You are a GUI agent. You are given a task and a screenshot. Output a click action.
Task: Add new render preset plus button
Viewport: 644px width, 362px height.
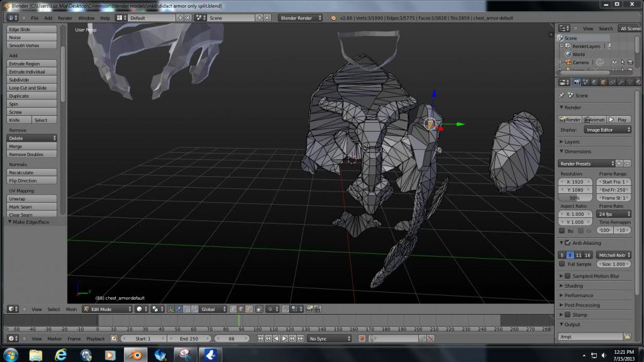[619, 163]
